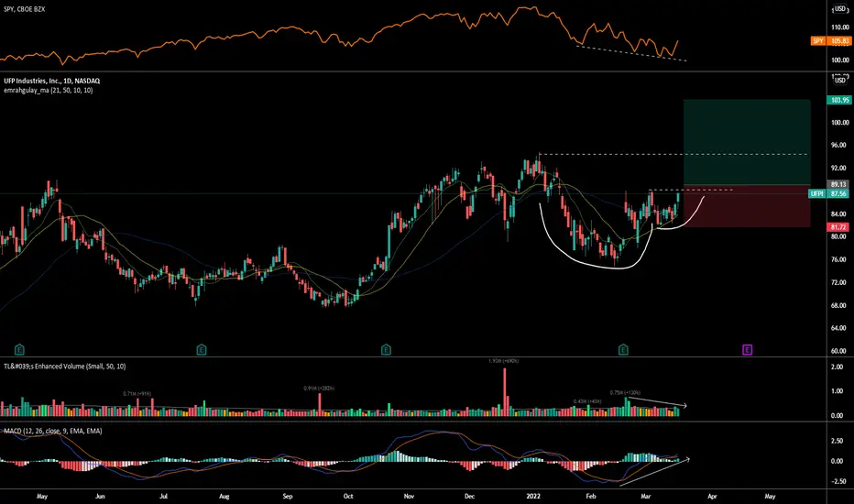
Task: Select the orange SPY price line
Action: click(x=338, y=34)
